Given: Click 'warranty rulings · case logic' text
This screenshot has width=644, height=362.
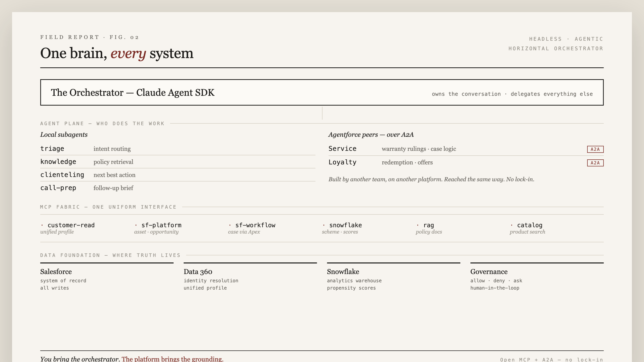Looking at the screenshot, I should [x=419, y=149].
